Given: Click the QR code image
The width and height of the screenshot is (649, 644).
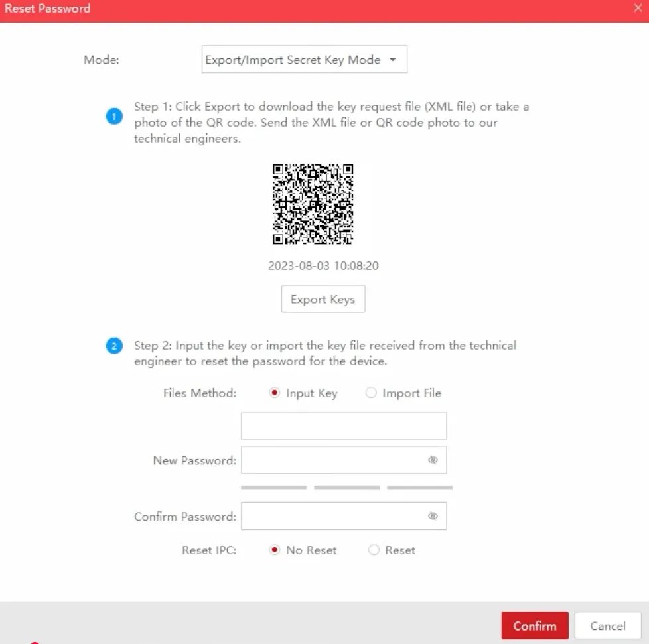Looking at the screenshot, I should pos(313,204).
